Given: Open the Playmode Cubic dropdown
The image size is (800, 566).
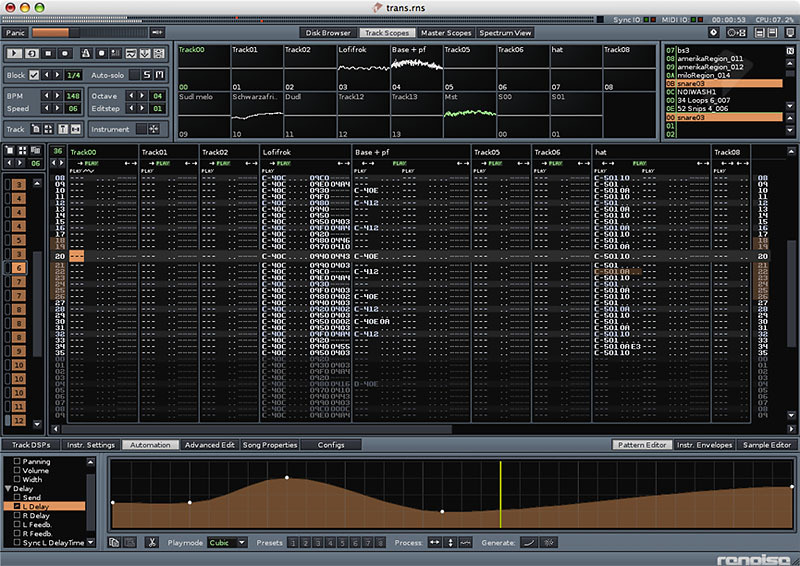Looking at the screenshot, I should pyautogui.click(x=226, y=542).
